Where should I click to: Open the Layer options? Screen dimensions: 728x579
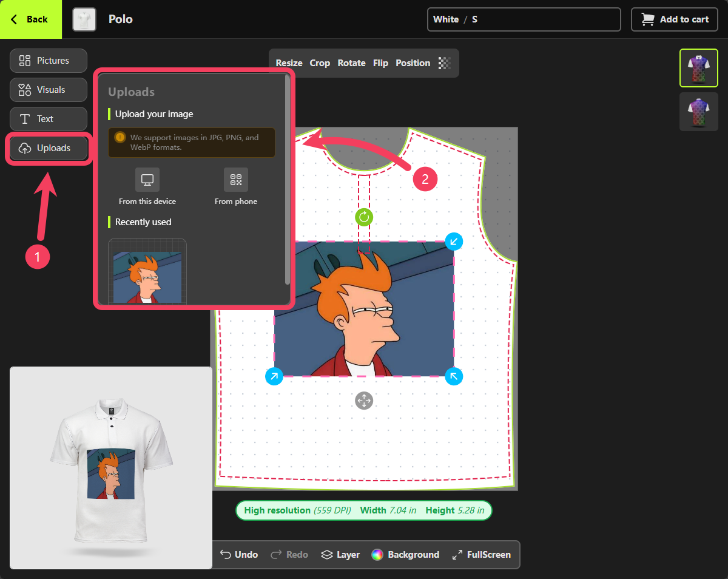click(340, 555)
